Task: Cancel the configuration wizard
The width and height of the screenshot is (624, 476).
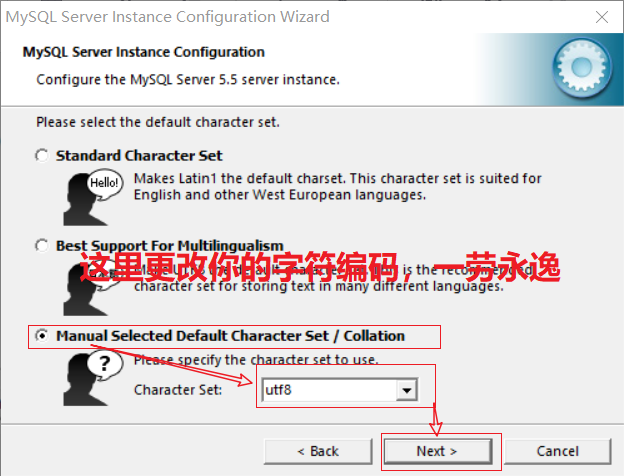Action: tap(558, 451)
